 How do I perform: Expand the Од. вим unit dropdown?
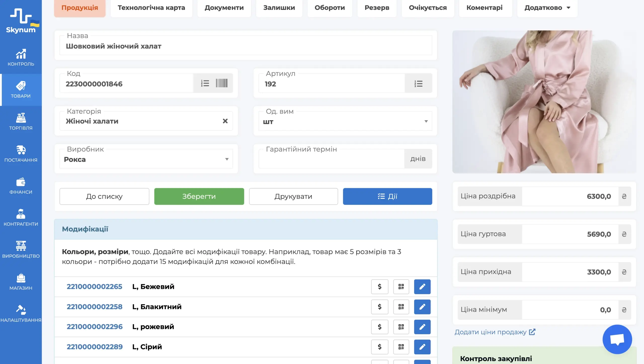click(426, 121)
